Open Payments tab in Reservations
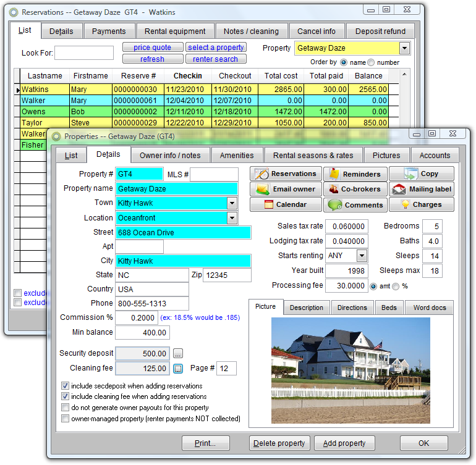The width and height of the screenshot is (476, 465). pyautogui.click(x=109, y=31)
